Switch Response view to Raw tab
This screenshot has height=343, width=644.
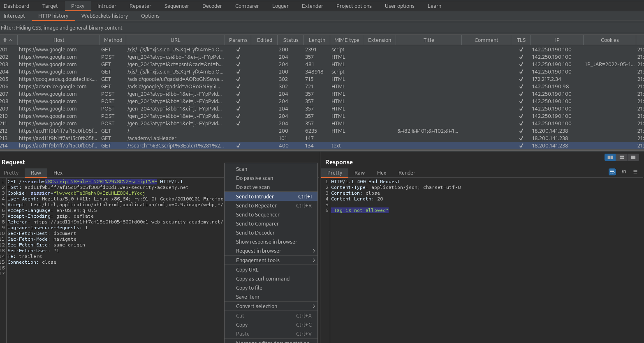click(360, 173)
